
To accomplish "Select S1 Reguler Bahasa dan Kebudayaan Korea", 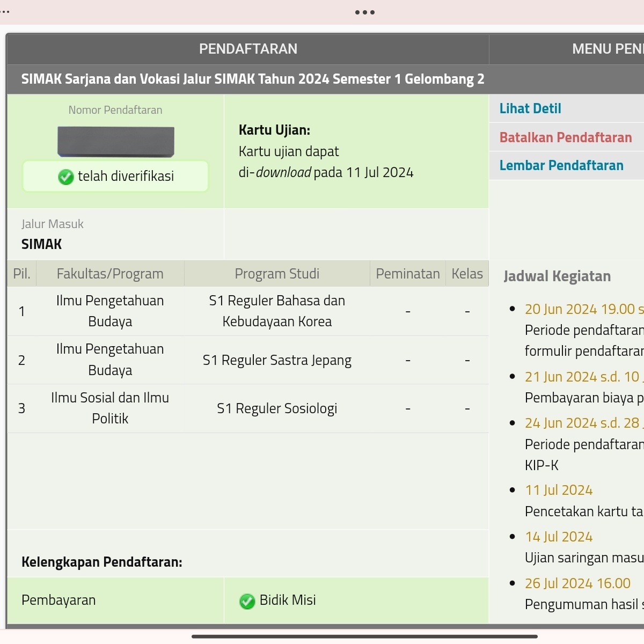I will pyautogui.click(x=277, y=311).
